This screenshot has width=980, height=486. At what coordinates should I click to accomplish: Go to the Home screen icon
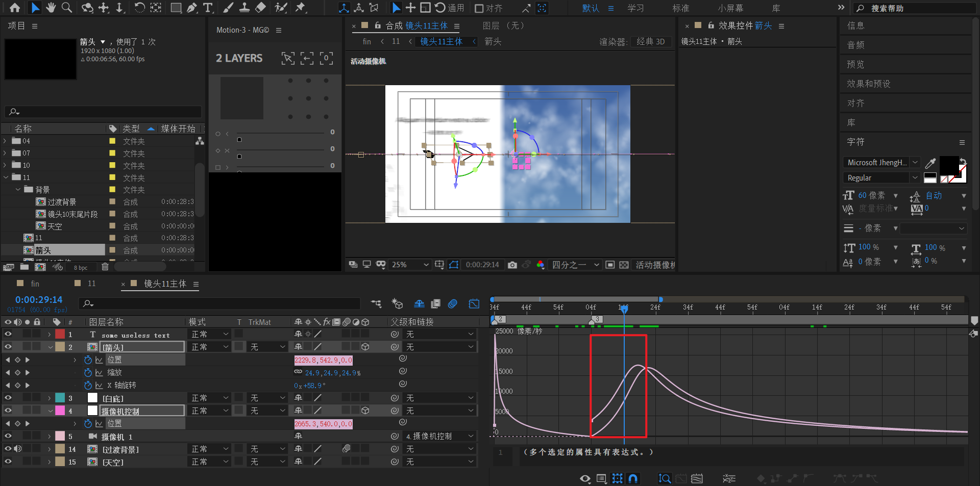tap(15, 8)
